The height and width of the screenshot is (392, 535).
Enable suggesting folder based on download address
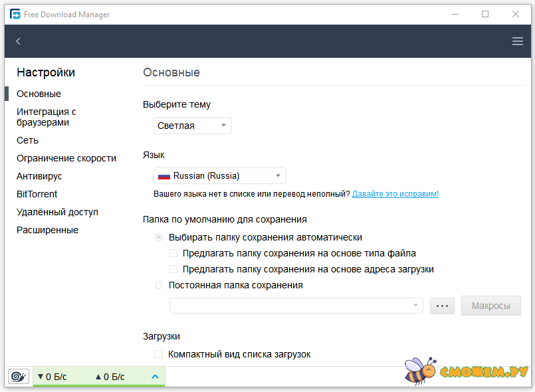[x=173, y=269]
